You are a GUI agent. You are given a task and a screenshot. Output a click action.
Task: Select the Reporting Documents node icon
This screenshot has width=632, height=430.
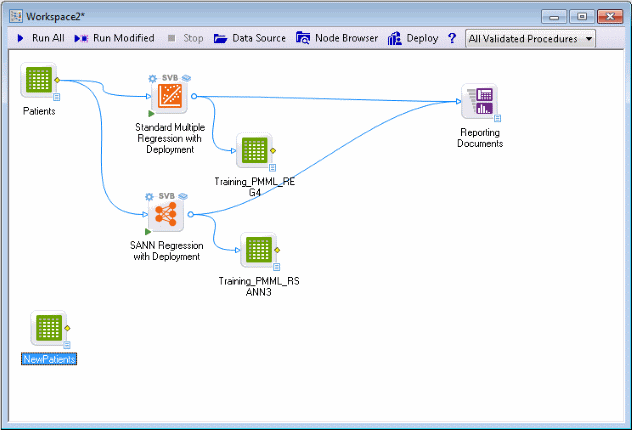click(x=479, y=101)
